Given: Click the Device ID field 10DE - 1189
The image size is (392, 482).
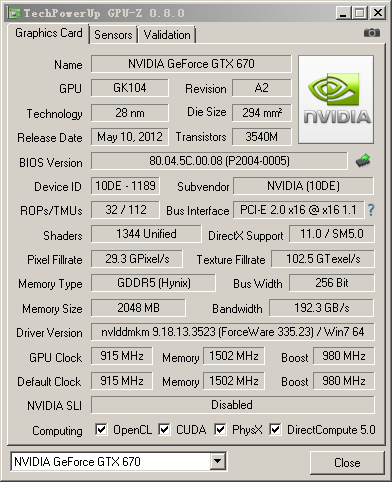Looking at the screenshot, I should (125, 186).
